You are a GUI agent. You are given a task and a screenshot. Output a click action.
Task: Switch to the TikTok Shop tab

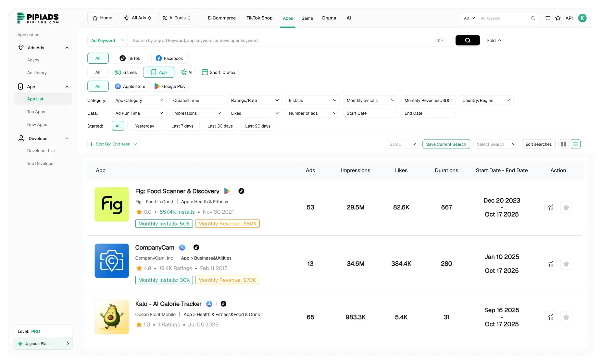click(259, 18)
